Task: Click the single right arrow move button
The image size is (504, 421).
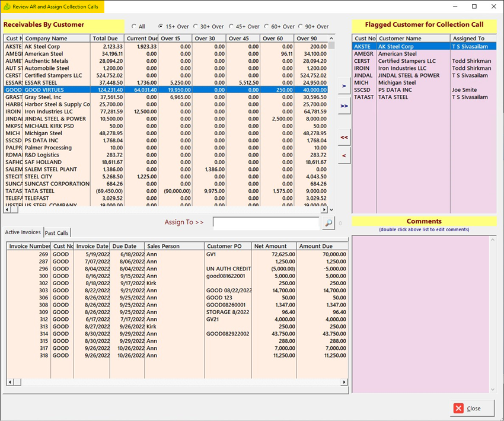Action: pyautogui.click(x=344, y=86)
